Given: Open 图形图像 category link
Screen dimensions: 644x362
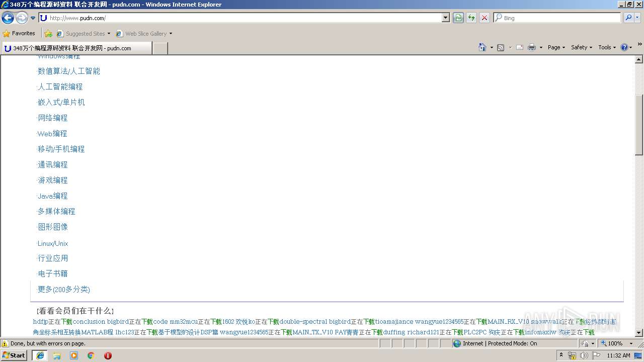Looking at the screenshot, I should click(x=53, y=227).
